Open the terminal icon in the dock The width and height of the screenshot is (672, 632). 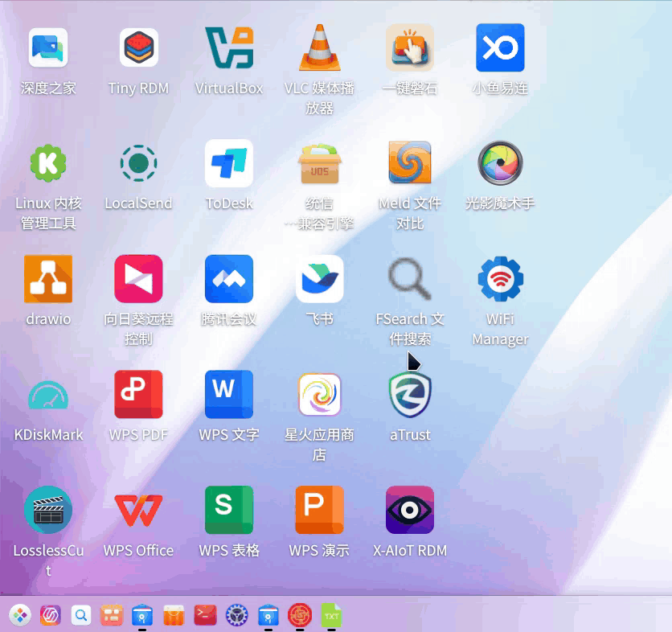(x=205, y=616)
